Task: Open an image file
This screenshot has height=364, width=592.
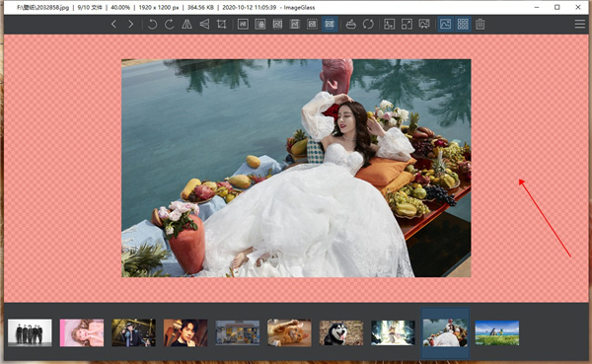Action: point(350,24)
